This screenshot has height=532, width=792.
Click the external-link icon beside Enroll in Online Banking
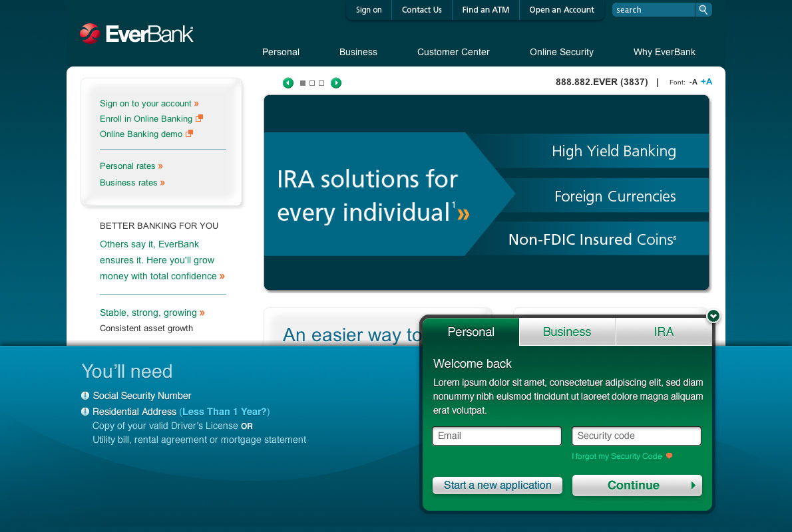click(x=200, y=118)
